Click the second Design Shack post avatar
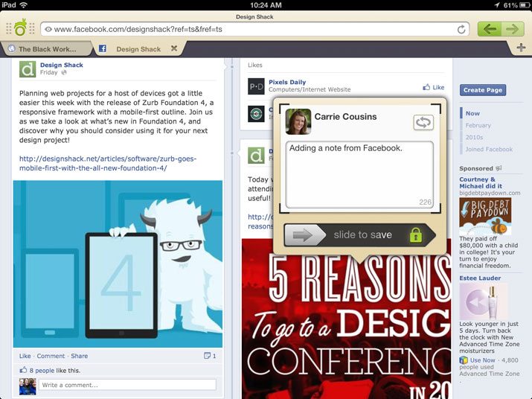Viewport: 532px width, 399px height. pos(256,156)
